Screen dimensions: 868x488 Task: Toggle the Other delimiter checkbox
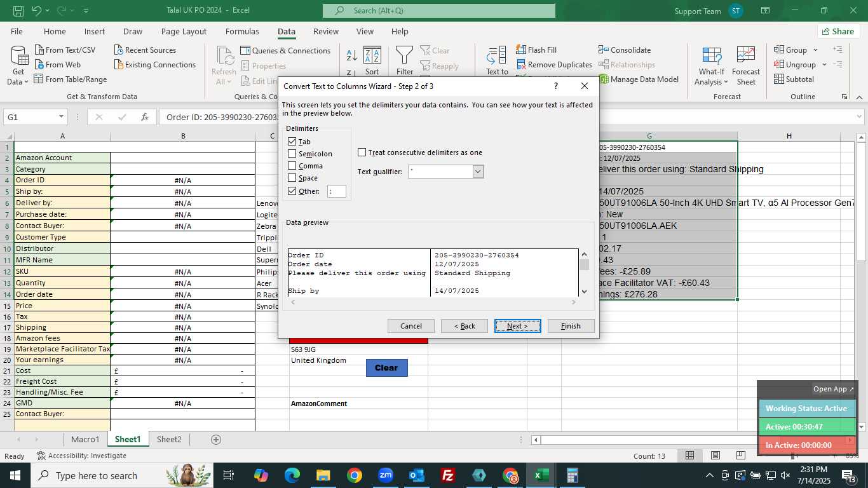tap(292, 191)
